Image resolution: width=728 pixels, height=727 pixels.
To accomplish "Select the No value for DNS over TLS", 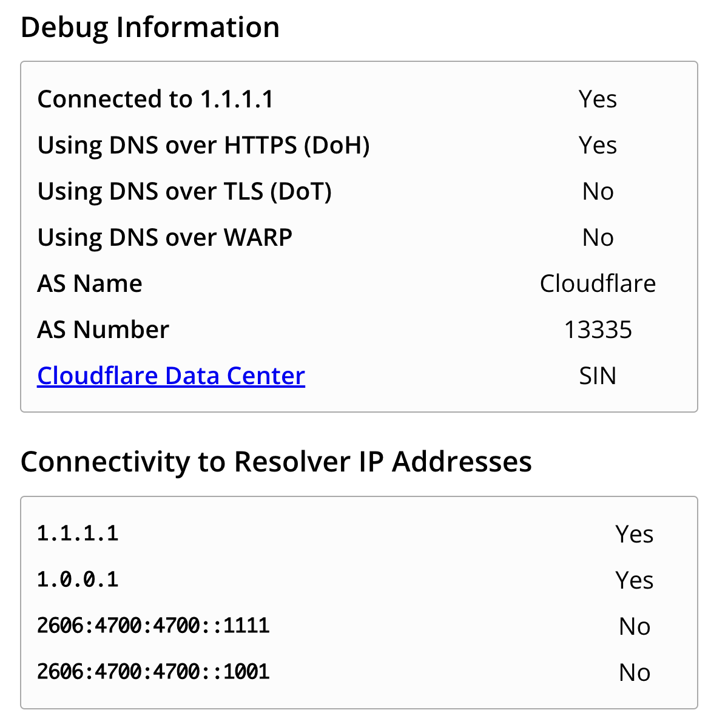I will coord(598,191).
